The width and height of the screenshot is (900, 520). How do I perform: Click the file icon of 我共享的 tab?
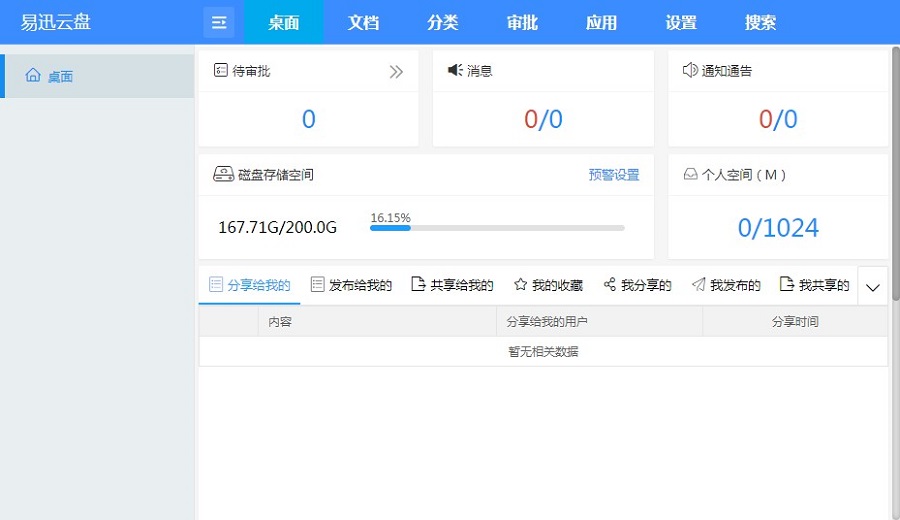point(787,284)
